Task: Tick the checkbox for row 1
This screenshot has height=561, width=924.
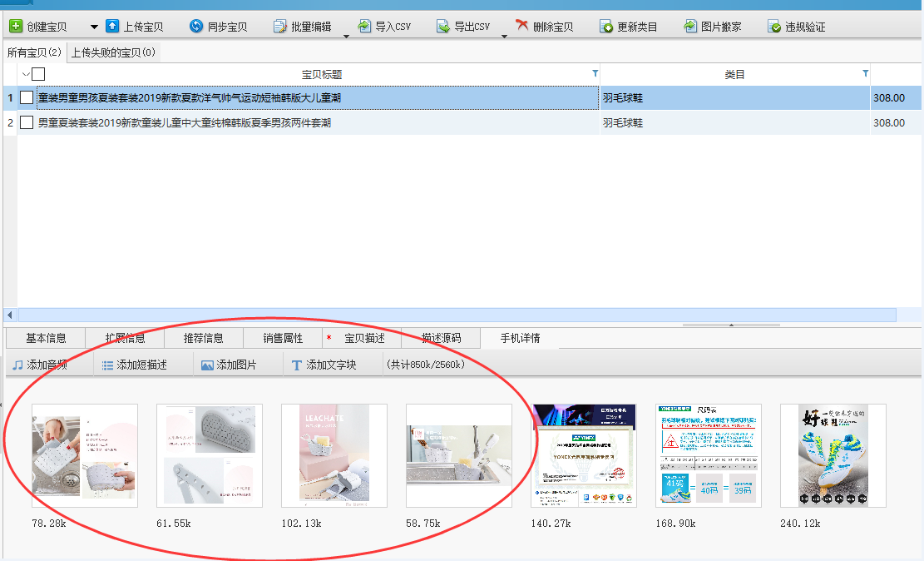Action: tap(27, 97)
